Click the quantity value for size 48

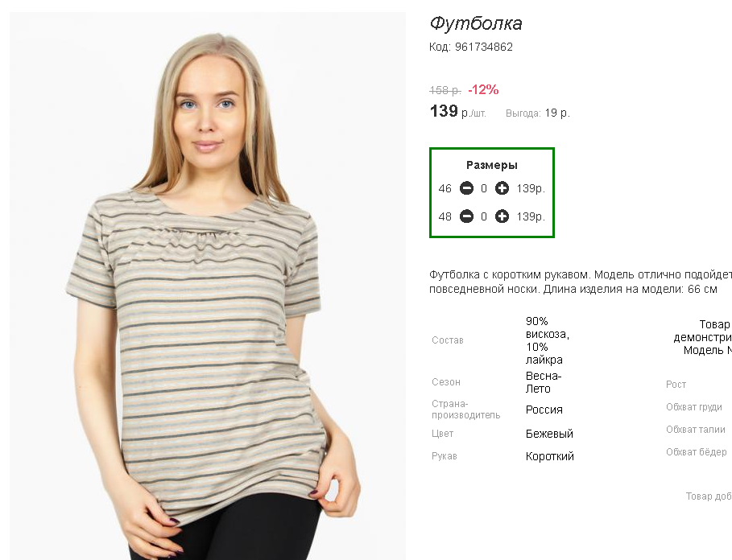pyautogui.click(x=484, y=216)
